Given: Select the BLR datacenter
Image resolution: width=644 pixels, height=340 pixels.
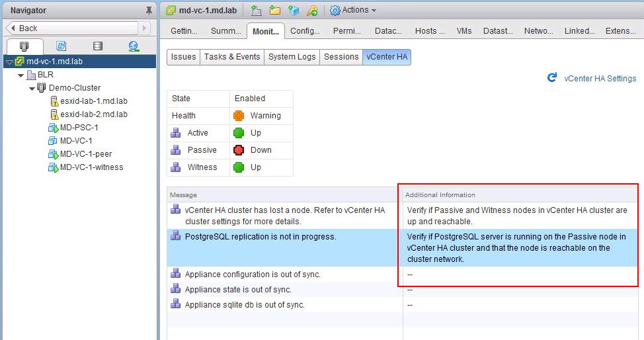Looking at the screenshot, I should click(x=46, y=74).
